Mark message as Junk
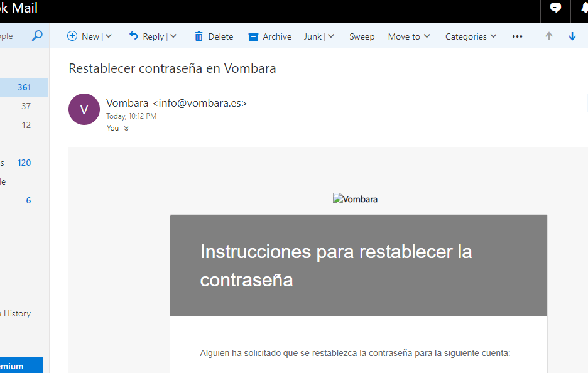588x373 pixels. [313, 37]
